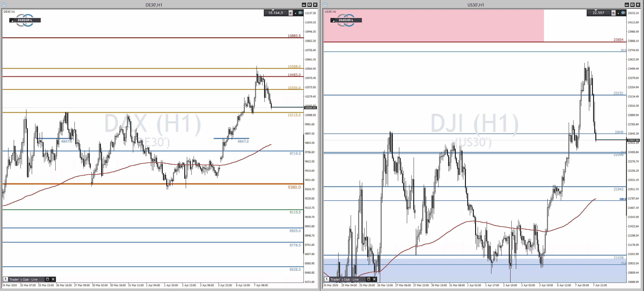The width and height of the screenshot is (644, 291).
Task: Click the current price tag 10164.55 on DE30 axis
Action: [310, 108]
